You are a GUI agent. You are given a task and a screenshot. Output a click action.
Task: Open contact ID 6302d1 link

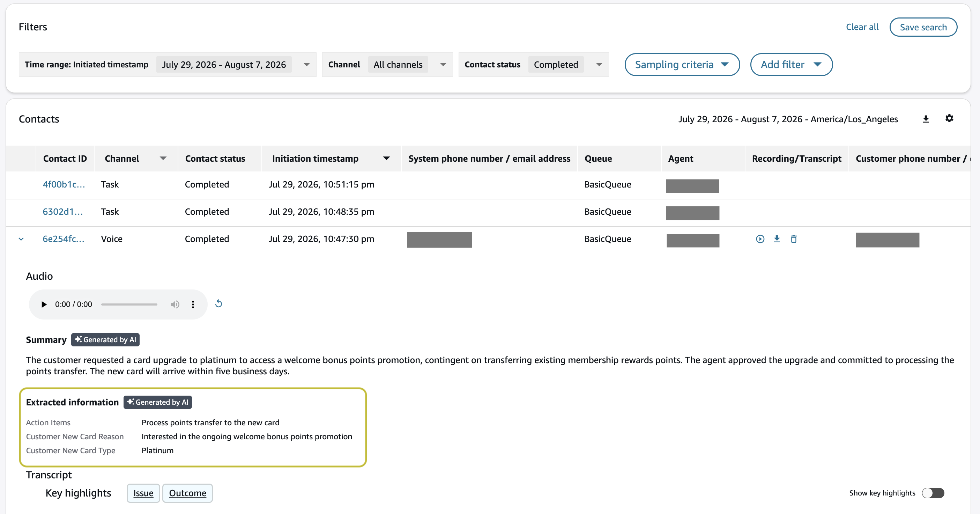[62, 212]
